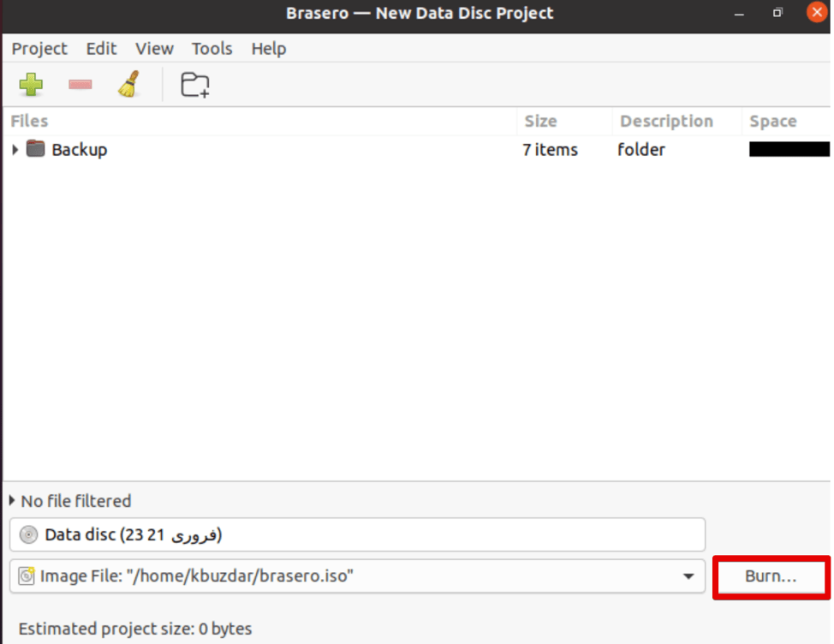Screen dimensions: 834x644
Task: Open the Help menu
Action: [x=268, y=49]
